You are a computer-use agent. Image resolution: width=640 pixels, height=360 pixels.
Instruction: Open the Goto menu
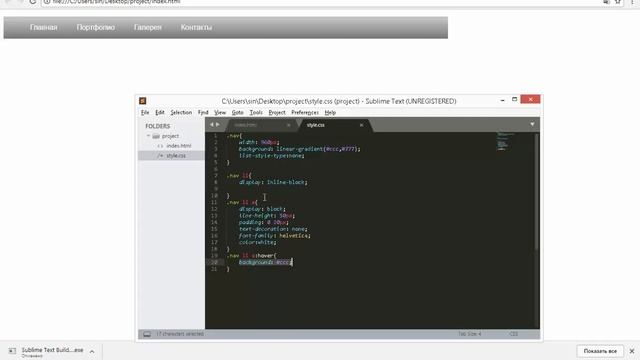point(238,112)
